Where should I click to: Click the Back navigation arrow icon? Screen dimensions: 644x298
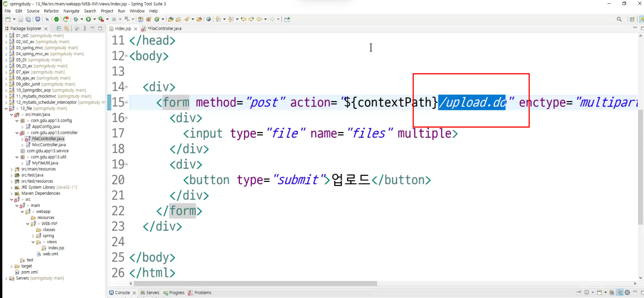click(259, 19)
